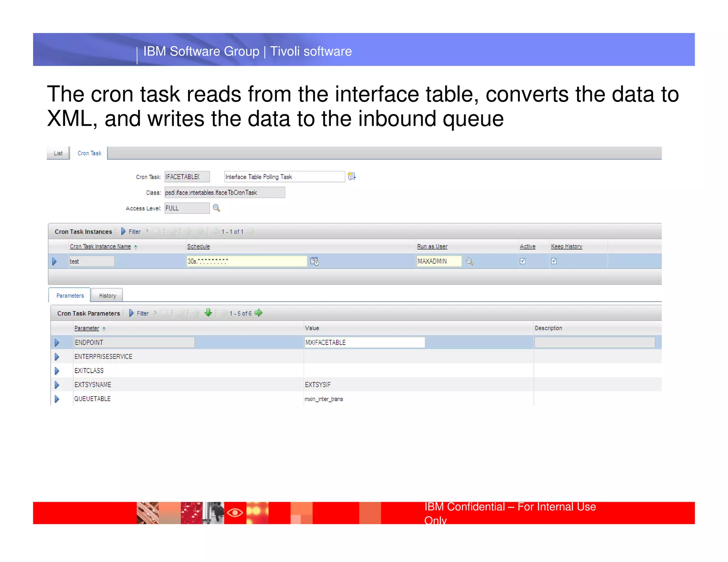Viewport: 728px width, 562px height.
Task: Click the EXITCLASS parameter name
Action: click(89, 371)
